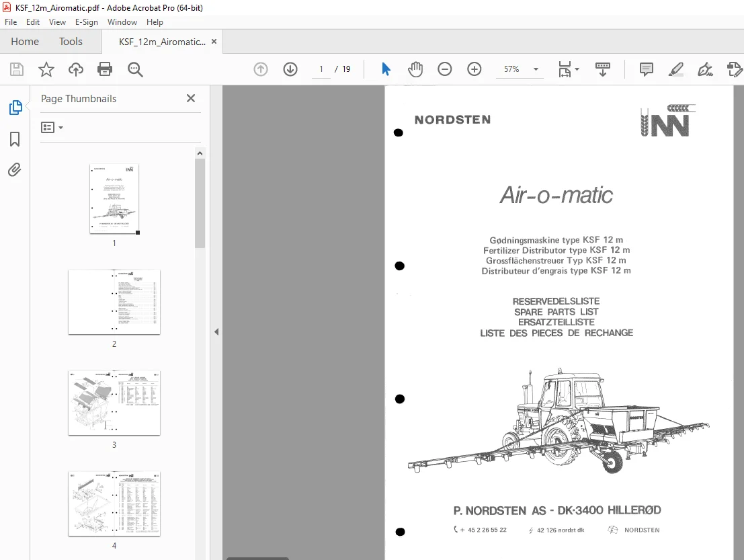Click the page number input field
Viewport: 744px width, 560px height.
click(321, 69)
